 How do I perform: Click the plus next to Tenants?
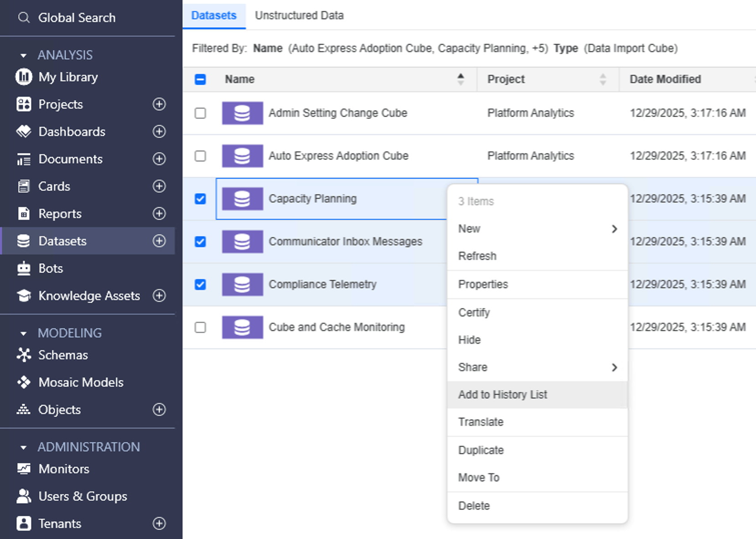[159, 523]
